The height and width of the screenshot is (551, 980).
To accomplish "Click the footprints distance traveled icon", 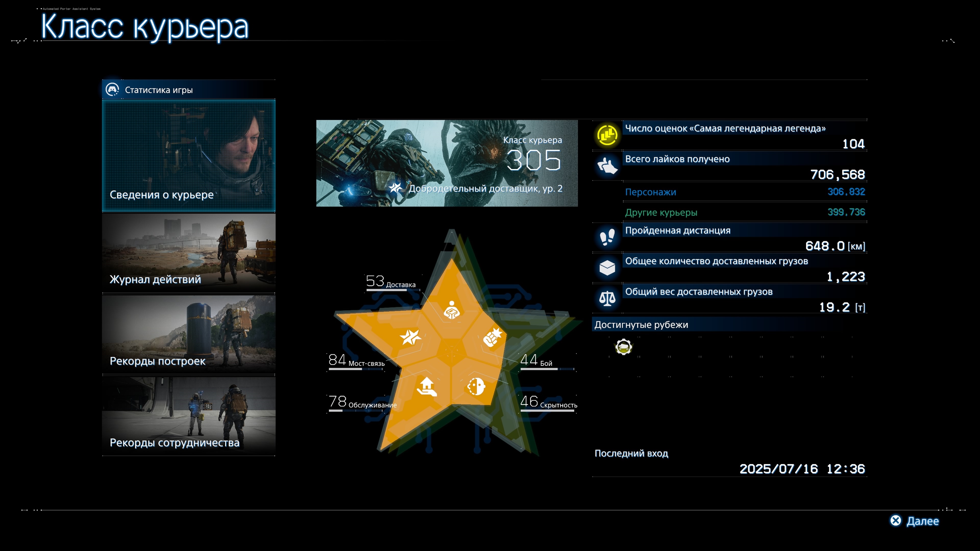I will coord(607,237).
